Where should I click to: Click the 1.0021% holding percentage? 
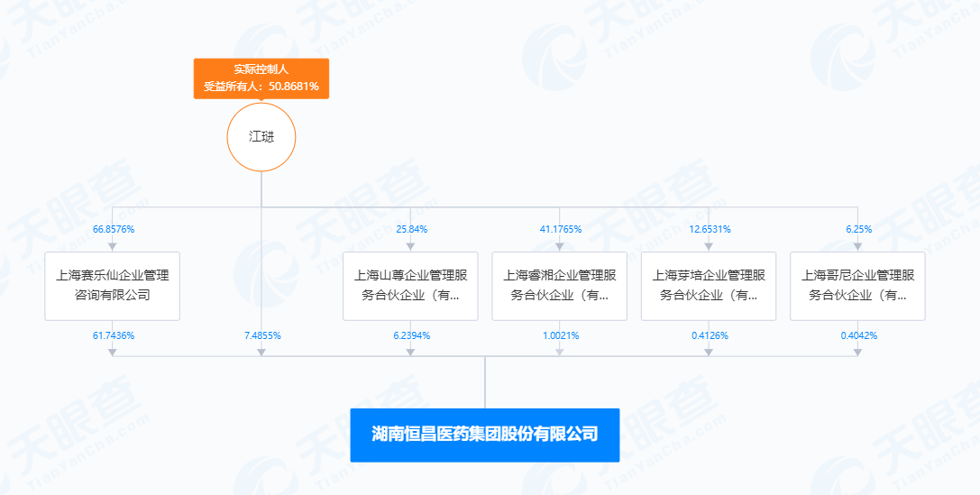tap(561, 335)
